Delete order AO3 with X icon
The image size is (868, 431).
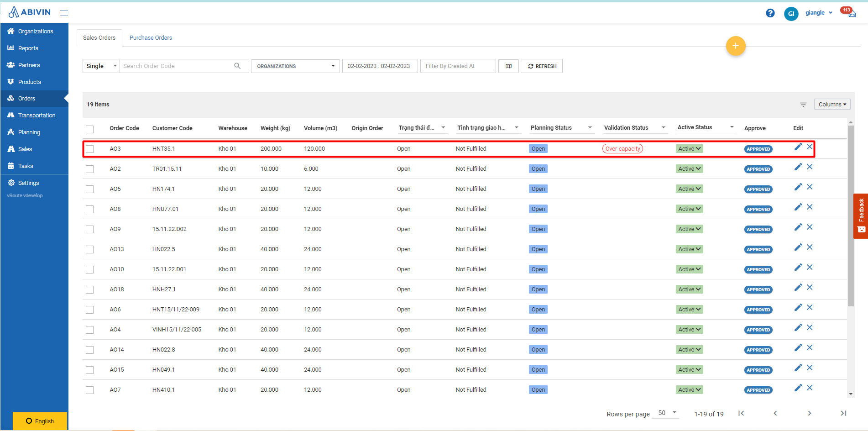click(x=810, y=147)
